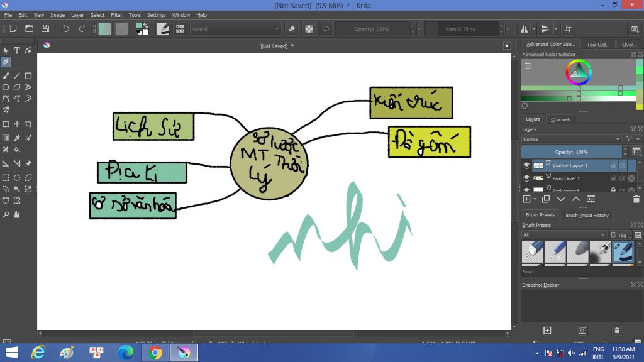Open vertical mirror options arrow
644x362 pixels.
coord(556,29)
